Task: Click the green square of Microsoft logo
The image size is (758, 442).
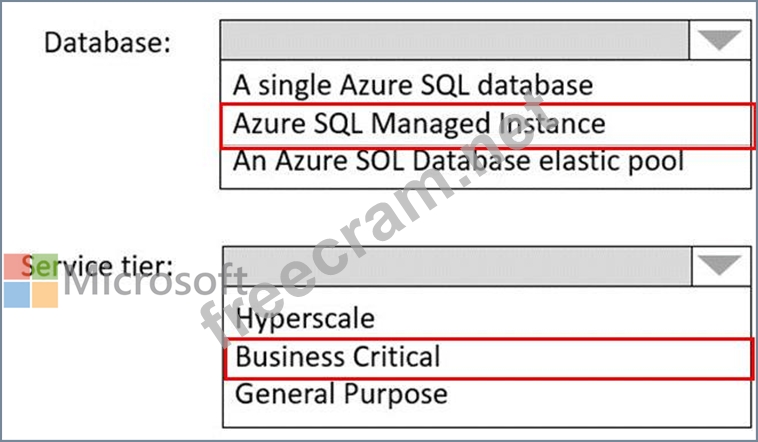Action: [x=45, y=267]
